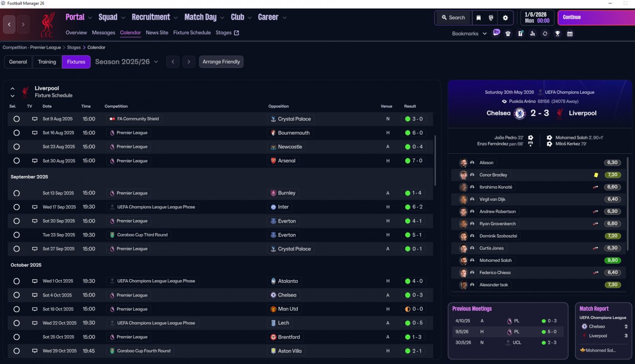Switch to the Training tab
635x364 pixels.
pyautogui.click(x=47, y=62)
